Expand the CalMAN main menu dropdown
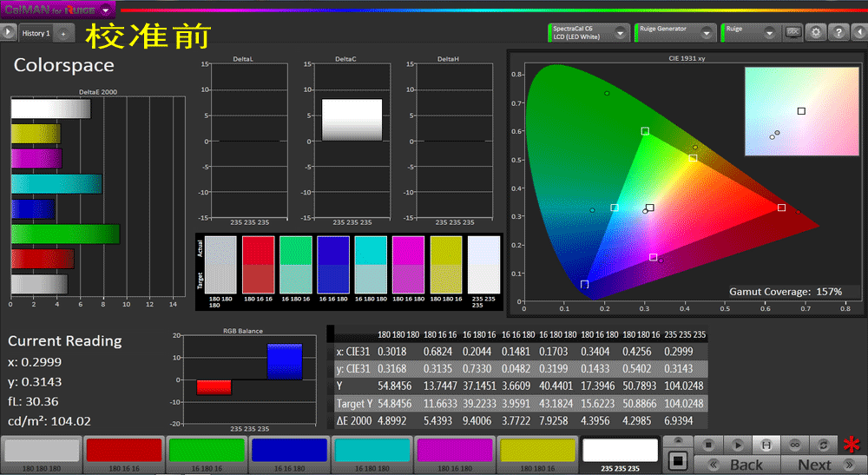The height and width of the screenshot is (475, 868). [105, 10]
